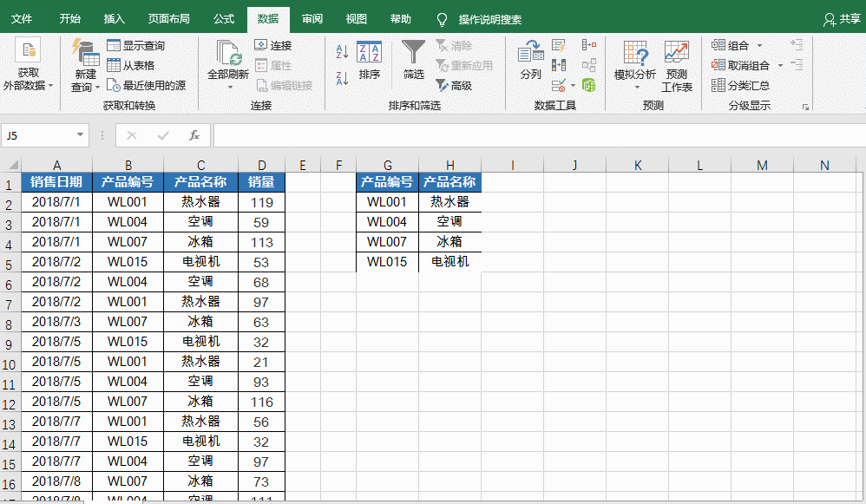Viewport: 866px width, 504px height.
Task: Select header cell 产品名称 in H1
Action: [450, 182]
